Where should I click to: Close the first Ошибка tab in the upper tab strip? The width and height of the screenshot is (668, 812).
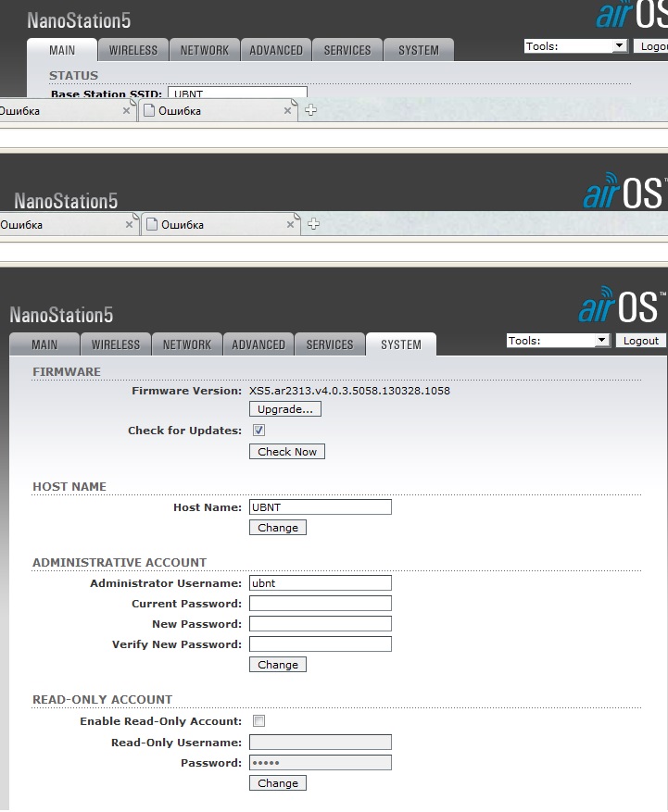[x=126, y=111]
